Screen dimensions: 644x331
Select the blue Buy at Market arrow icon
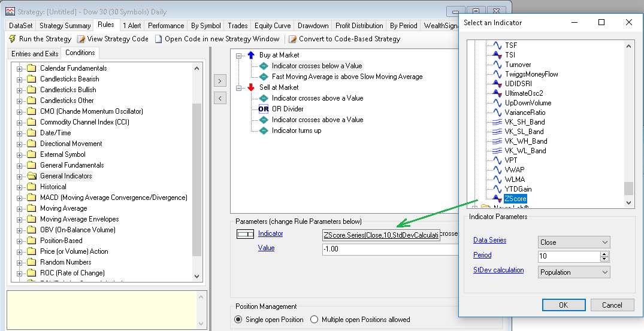(251, 55)
